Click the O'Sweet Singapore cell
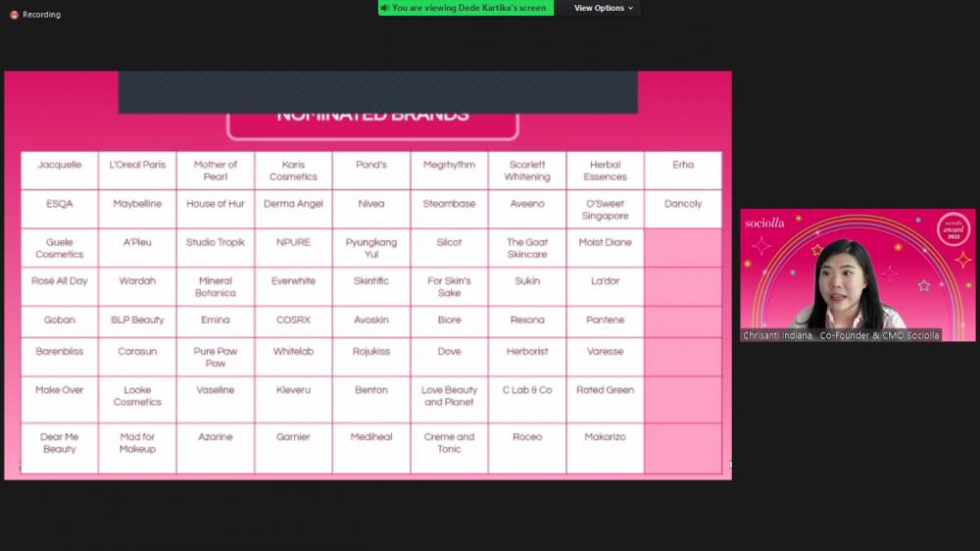The height and width of the screenshot is (551, 980). point(605,210)
